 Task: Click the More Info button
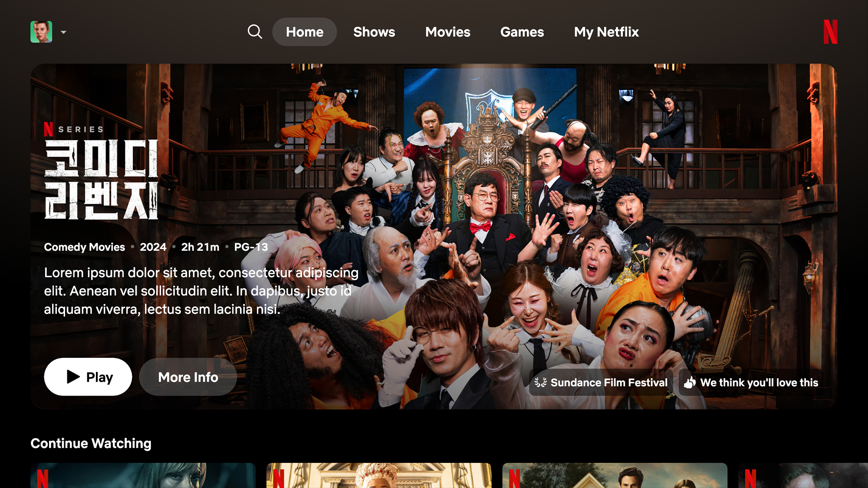(188, 377)
